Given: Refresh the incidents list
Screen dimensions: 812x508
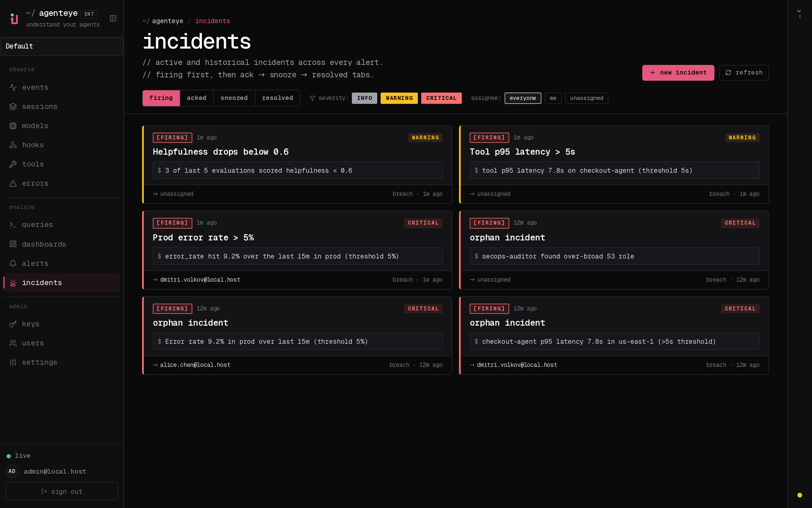Looking at the screenshot, I should (x=744, y=73).
